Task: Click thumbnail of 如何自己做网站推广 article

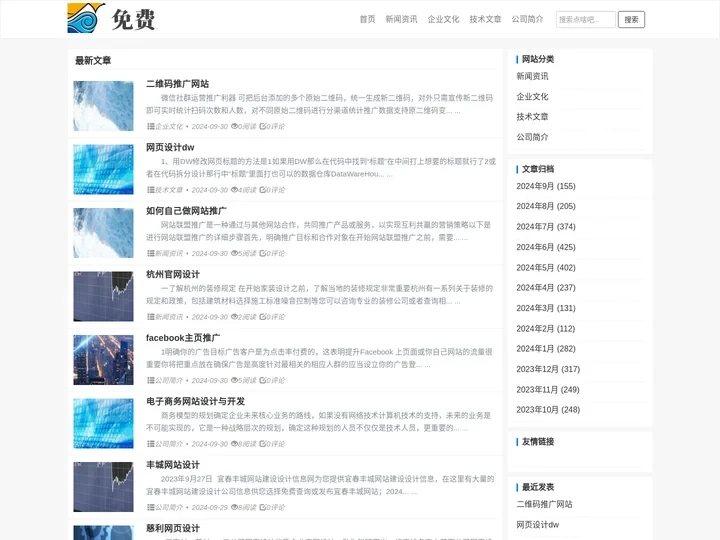Action: [x=103, y=233]
